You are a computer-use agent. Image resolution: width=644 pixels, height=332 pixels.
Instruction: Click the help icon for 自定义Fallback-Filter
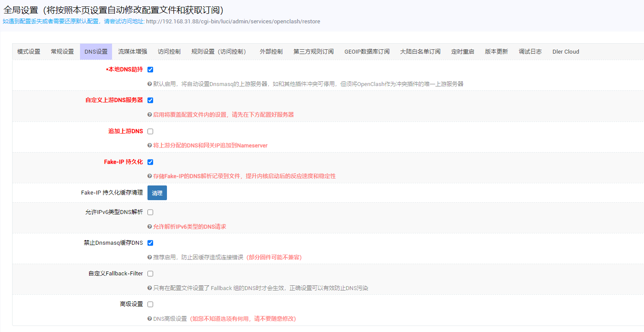[x=150, y=288]
